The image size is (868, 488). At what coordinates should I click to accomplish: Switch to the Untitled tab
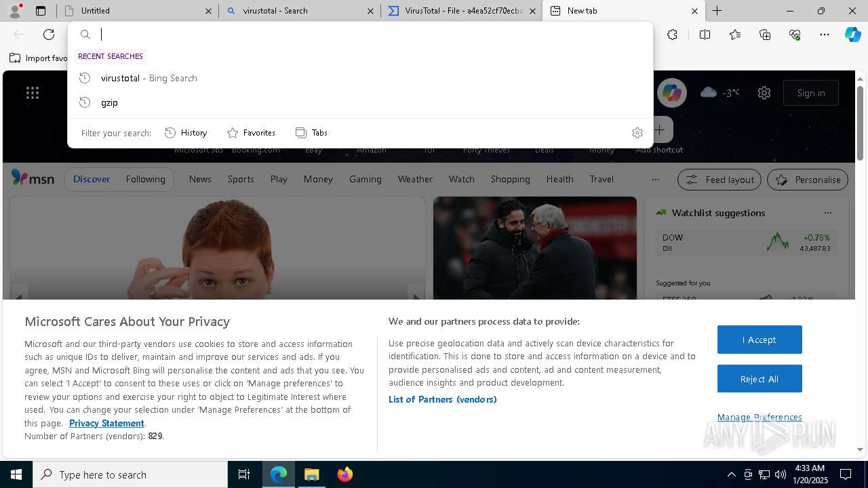click(137, 11)
